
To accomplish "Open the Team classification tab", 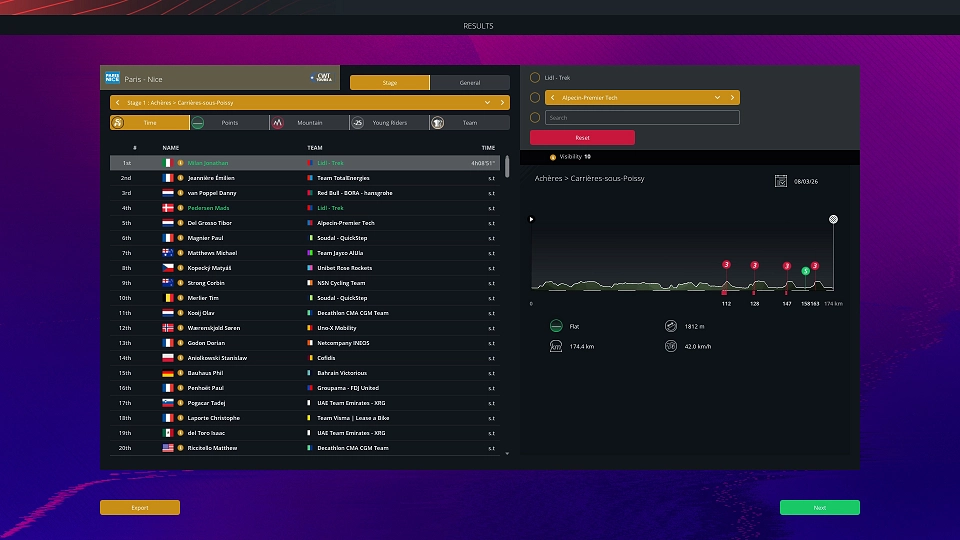I will point(470,122).
